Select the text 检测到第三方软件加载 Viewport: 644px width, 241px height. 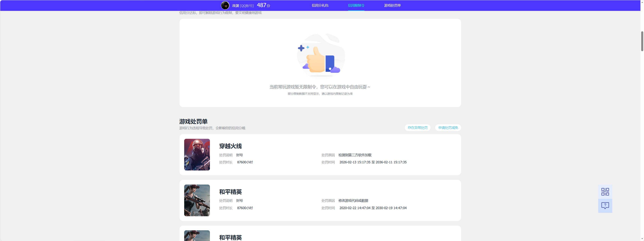(x=355, y=155)
